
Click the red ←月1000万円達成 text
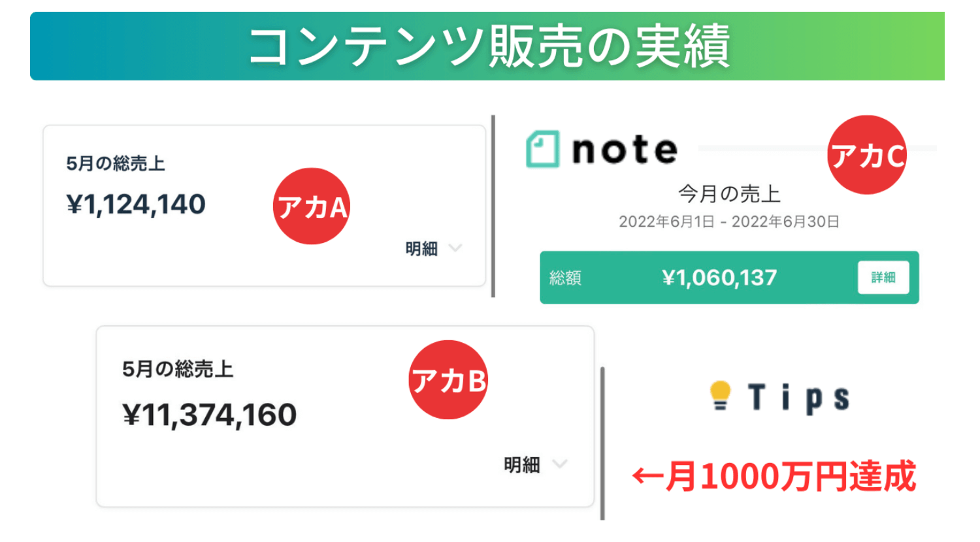[774, 477]
